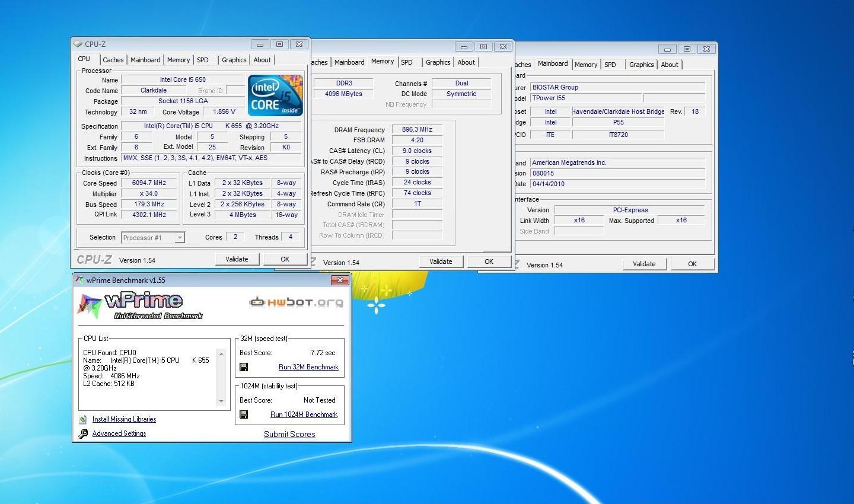The width and height of the screenshot is (854, 504).
Task: Open About tab in the CPU window
Action: [x=262, y=60]
